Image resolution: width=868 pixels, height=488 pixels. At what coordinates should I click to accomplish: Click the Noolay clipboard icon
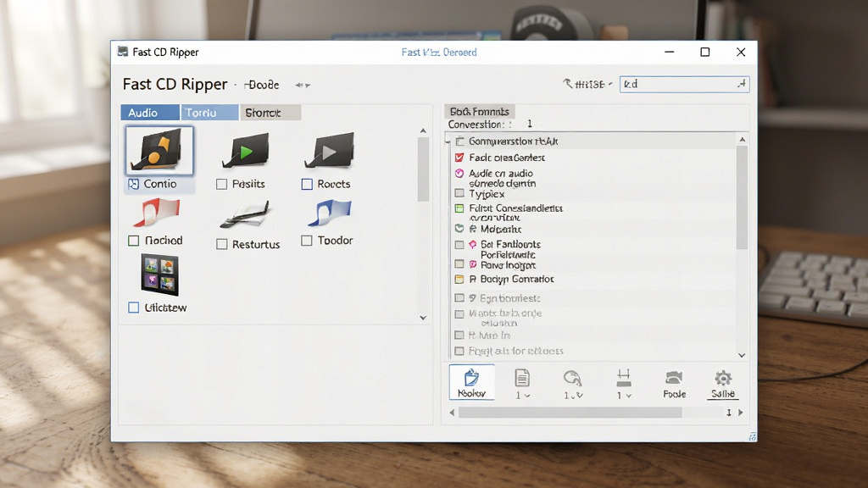[471, 377]
